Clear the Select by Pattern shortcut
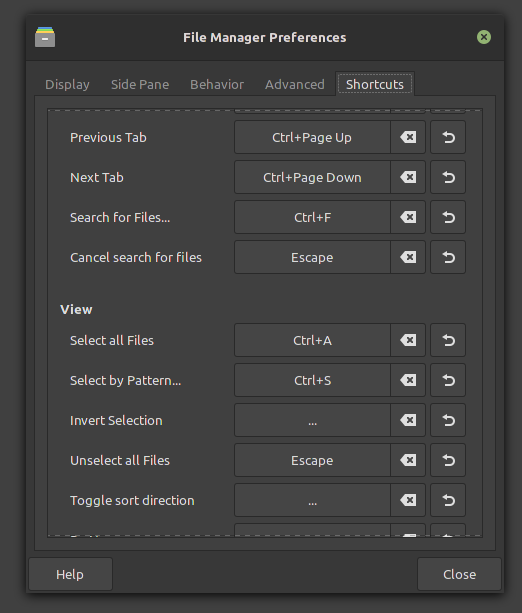Screen dimensions: 522x613 coord(408,380)
